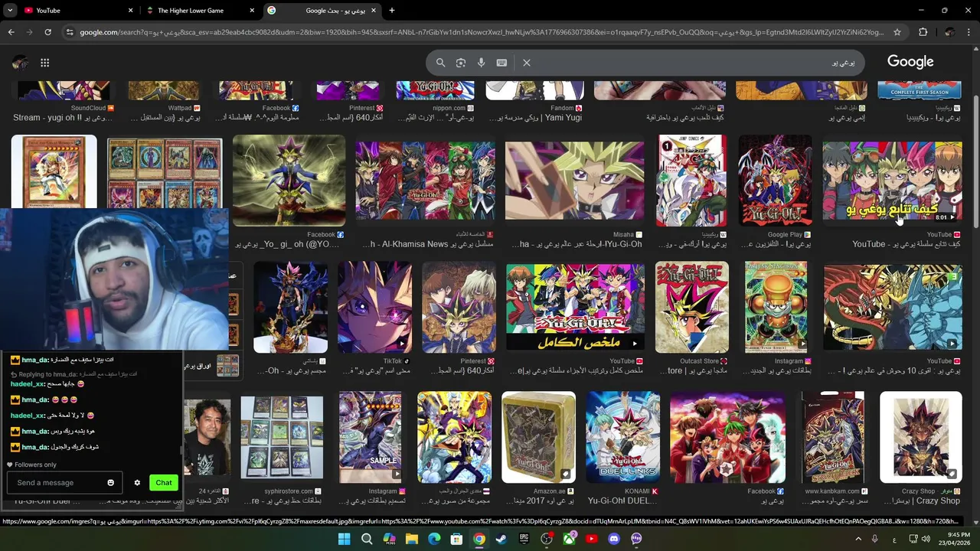Open the YouTube video thumbnail with 8:01 duration
This screenshot has width=980, height=551.
(892, 181)
